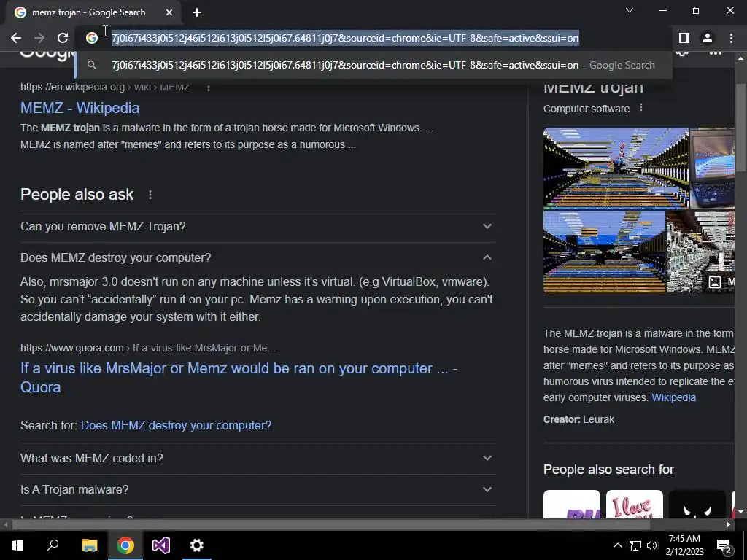Open File Explorer from taskbar
The image size is (747, 560).
coord(89,545)
